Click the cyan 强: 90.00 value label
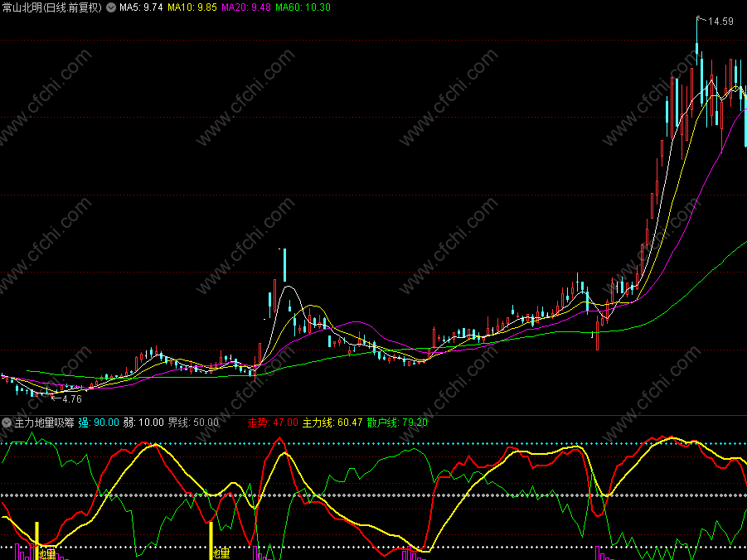The image size is (747, 560). tap(99, 422)
